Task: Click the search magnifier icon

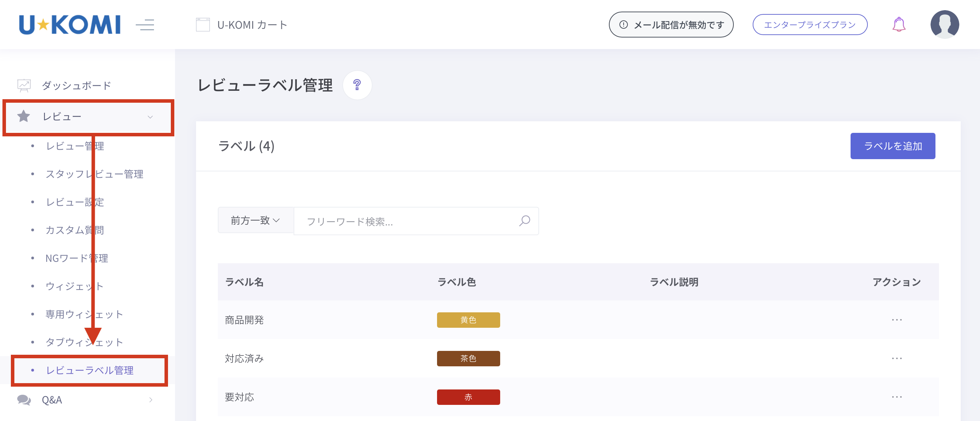Action: coord(525,221)
